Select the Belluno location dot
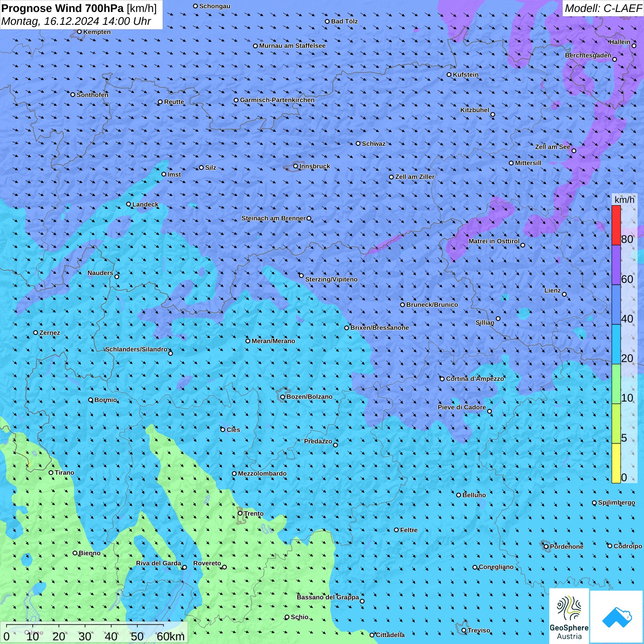Viewport: 644px width, 644px height. tap(458, 495)
